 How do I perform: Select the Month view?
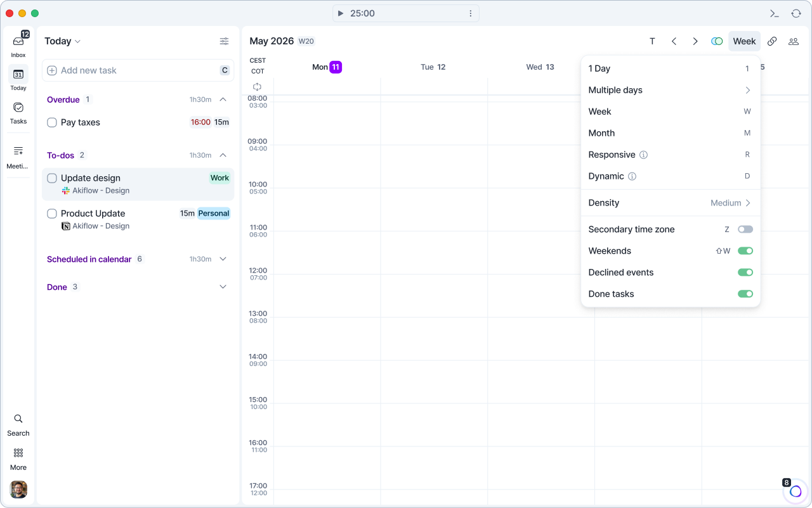tap(671, 133)
